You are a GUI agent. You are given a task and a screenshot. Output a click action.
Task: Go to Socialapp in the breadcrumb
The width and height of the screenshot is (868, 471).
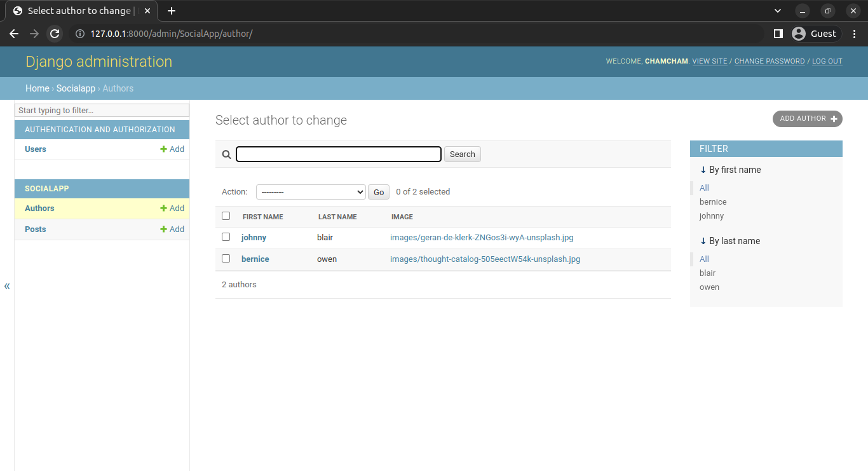point(76,88)
